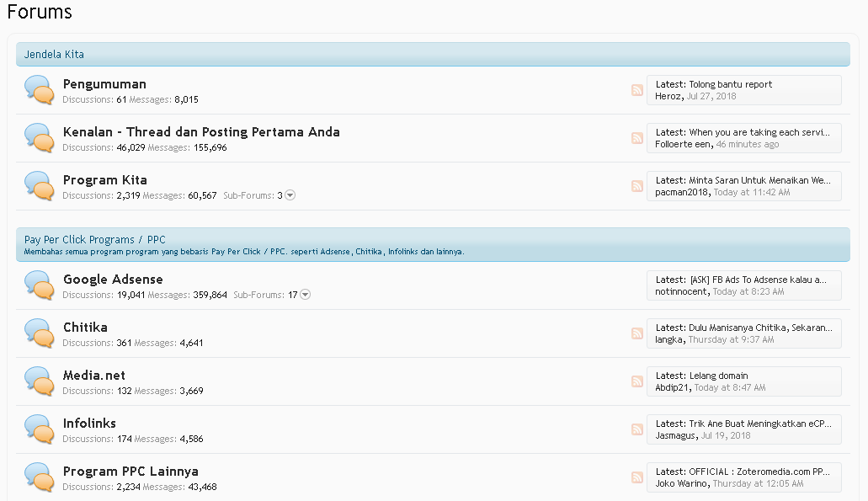Visit user Joko Warino profile
The width and height of the screenshot is (868, 501).
[681, 484]
